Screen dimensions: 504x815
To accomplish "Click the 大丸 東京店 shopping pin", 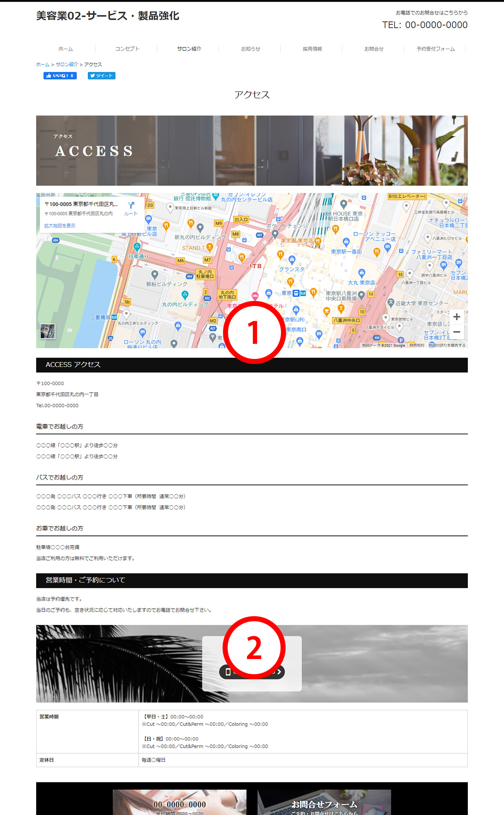I will (362, 273).
